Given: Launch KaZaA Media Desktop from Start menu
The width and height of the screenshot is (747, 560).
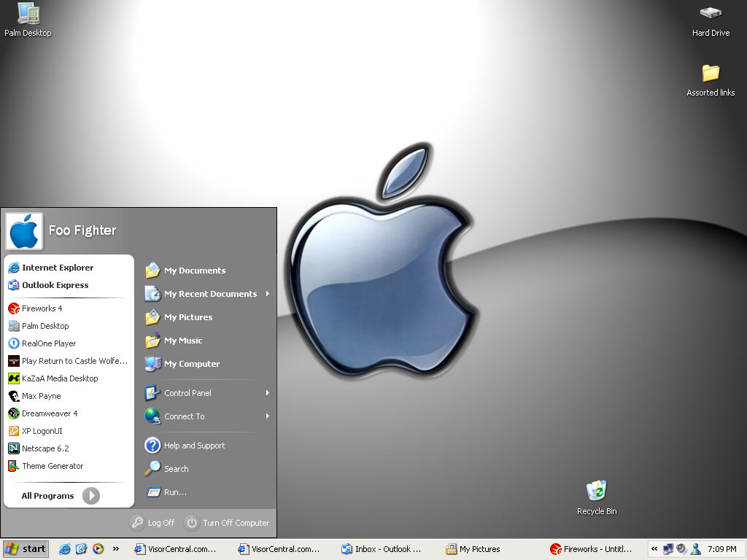Looking at the screenshot, I should coord(59,378).
